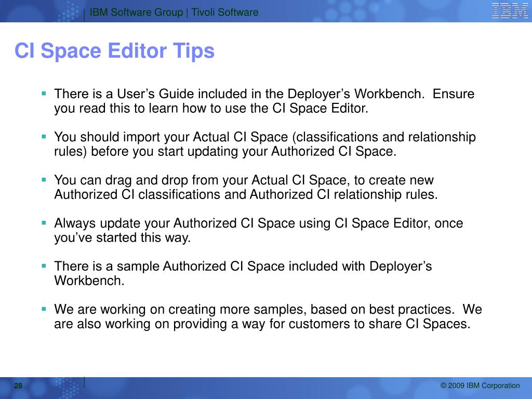Screen dimensions: 532x399
Task: Click '© 2009 IBM Corporation' footer text
Action: coord(480,386)
